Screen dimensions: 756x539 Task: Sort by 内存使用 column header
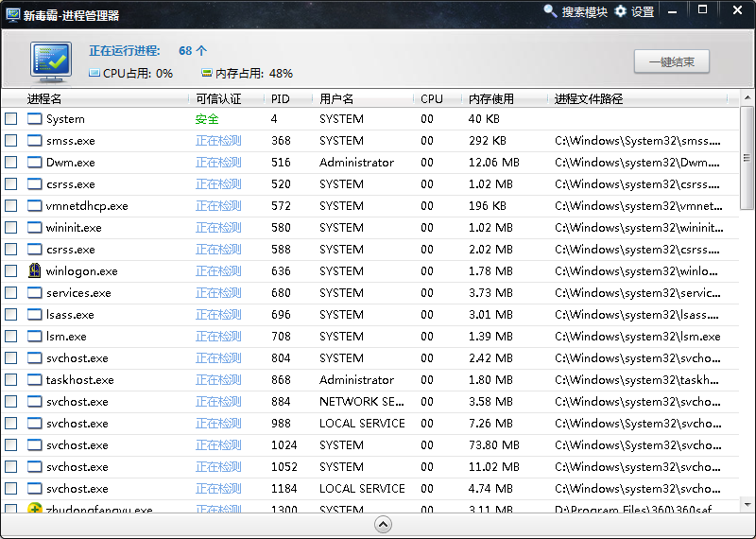pos(491,98)
